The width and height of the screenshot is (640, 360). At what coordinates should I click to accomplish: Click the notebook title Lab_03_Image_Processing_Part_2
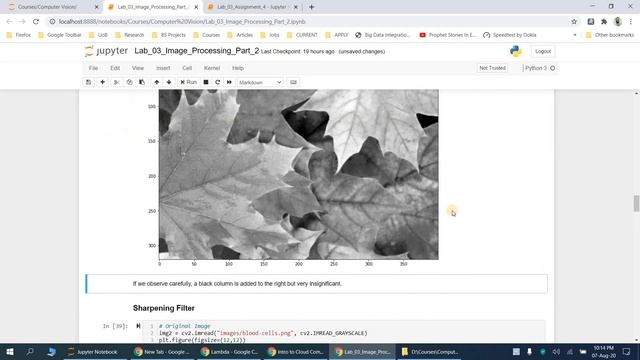[x=196, y=51]
